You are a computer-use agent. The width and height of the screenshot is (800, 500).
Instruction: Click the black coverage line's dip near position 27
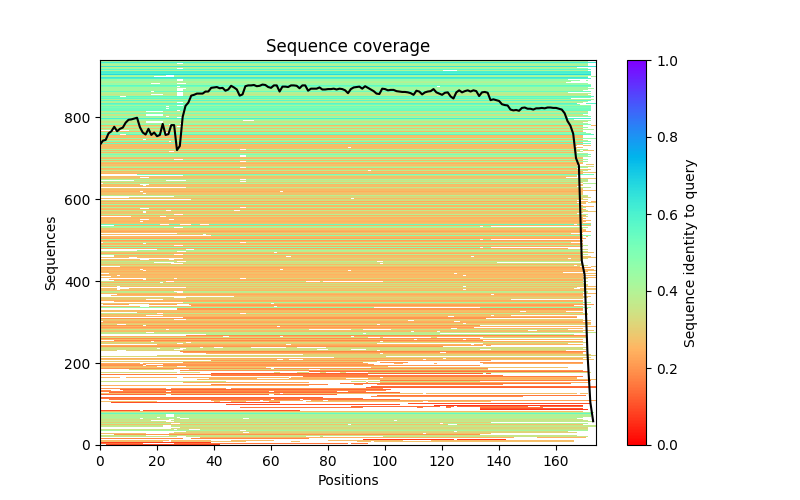click(177, 149)
